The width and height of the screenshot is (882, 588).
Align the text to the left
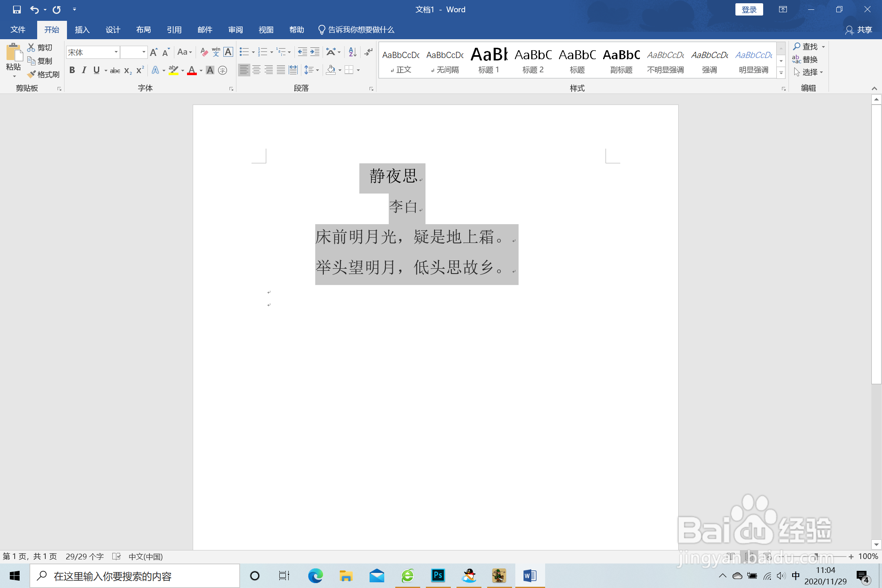(244, 70)
